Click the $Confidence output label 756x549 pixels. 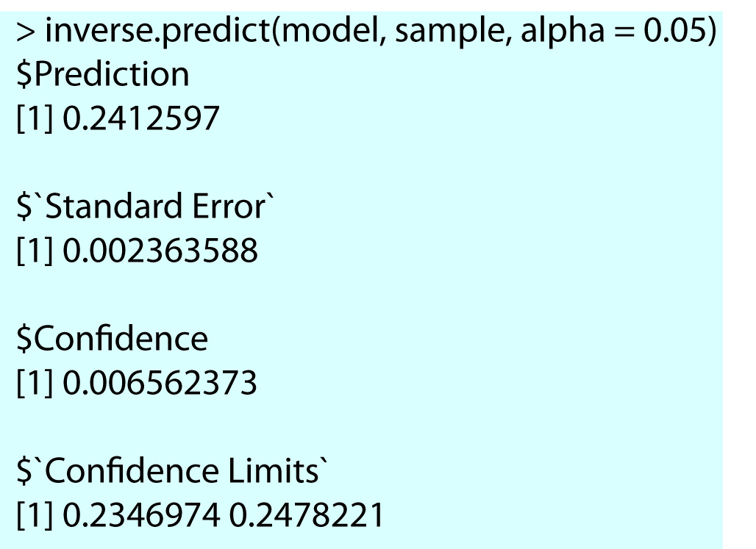pos(113,339)
